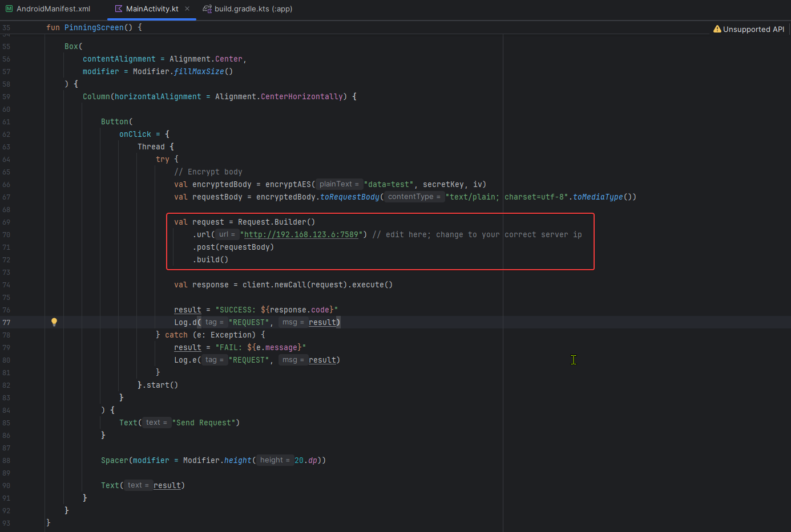Switch to the MainActivity.kt tab

(152, 9)
